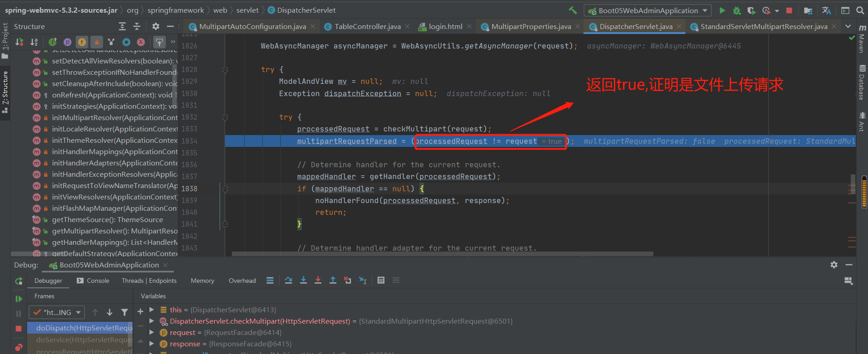Image resolution: width=868 pixels, height=354 pixels.
Task: Click Step Out icon in debugger
Action: (333, 280)
